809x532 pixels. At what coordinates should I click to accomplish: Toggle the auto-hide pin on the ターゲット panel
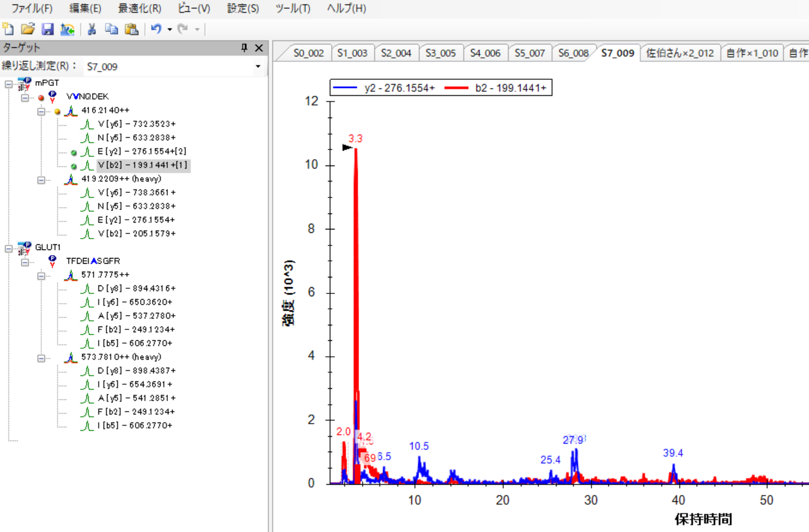click(244, 48)
